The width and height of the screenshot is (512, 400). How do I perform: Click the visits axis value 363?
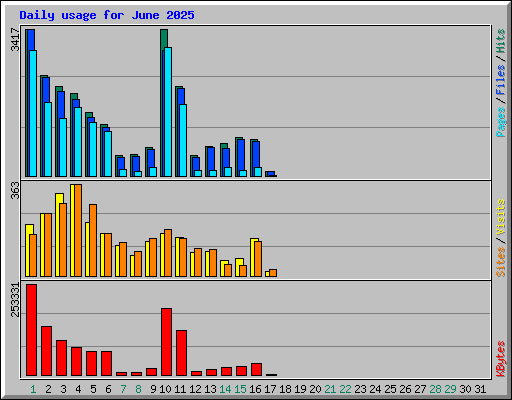click(x=15, y=190)
